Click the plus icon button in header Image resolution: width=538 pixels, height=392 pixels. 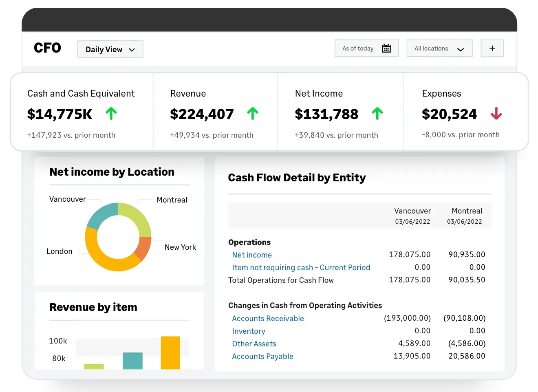click(x=492, y=48)
